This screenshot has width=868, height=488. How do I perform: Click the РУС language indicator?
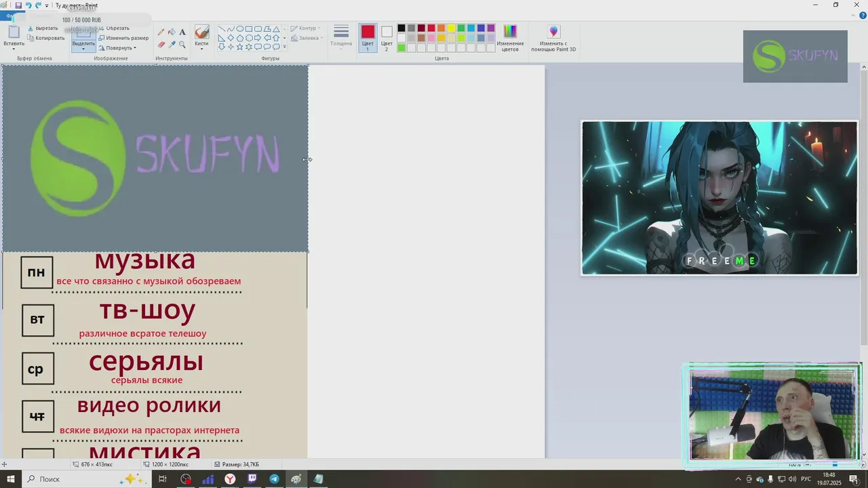[x=806, y=479]
